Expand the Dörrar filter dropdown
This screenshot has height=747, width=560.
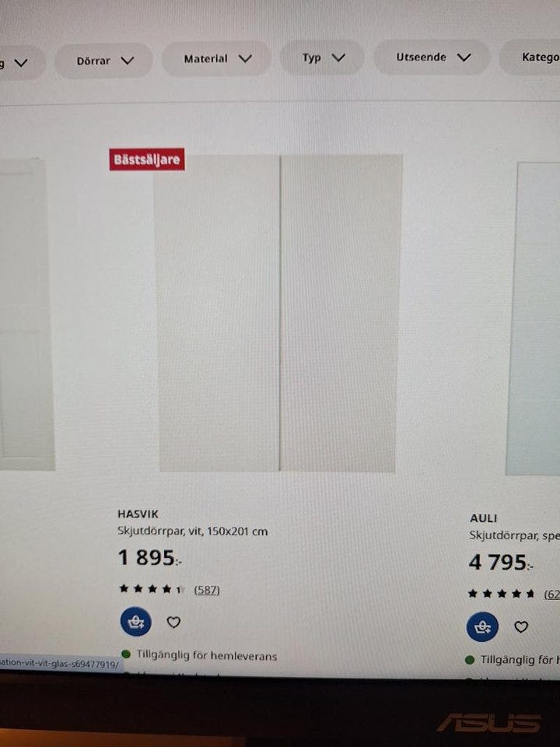(x=103, y=61)
